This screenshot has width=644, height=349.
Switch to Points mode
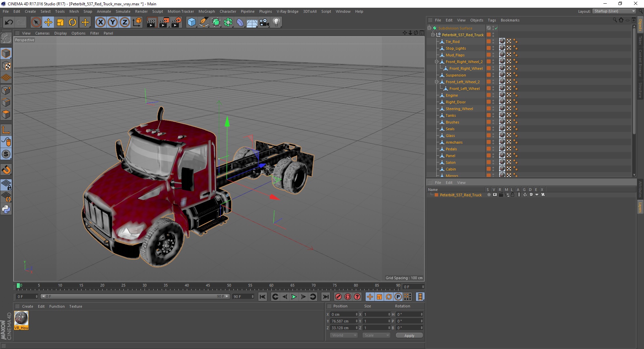(6, 90)
